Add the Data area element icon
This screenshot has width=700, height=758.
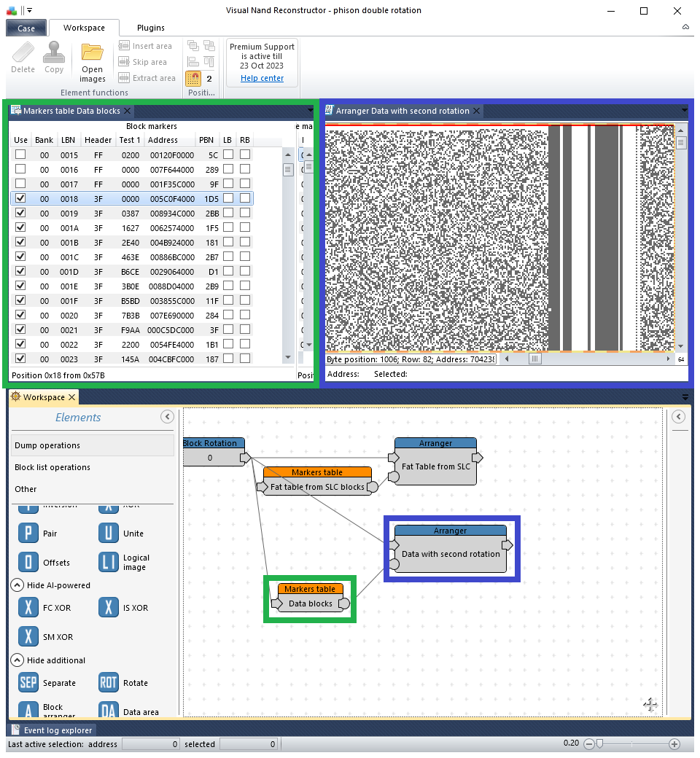pos(109,709)
